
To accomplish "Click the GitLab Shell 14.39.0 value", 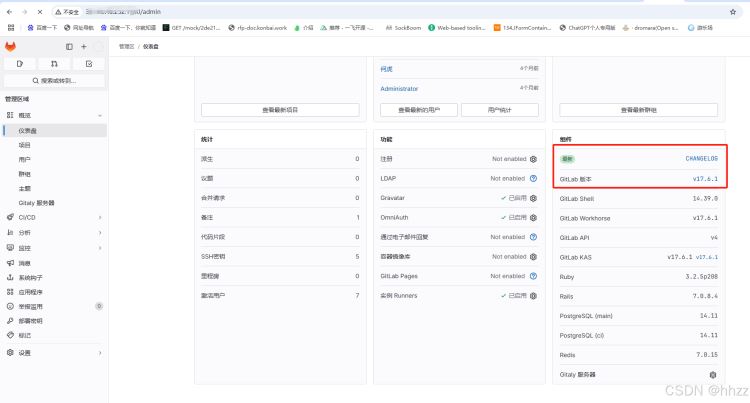I will point(705,198).
